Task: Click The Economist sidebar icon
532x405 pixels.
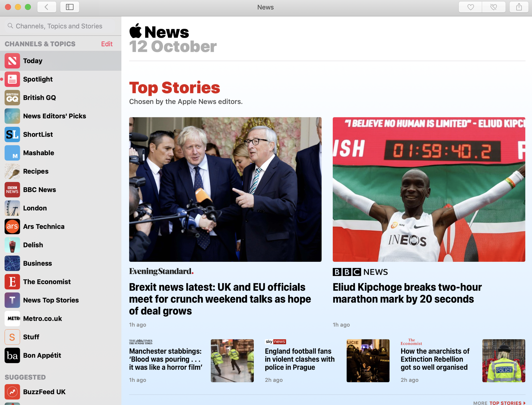Action: pos(12,282)
